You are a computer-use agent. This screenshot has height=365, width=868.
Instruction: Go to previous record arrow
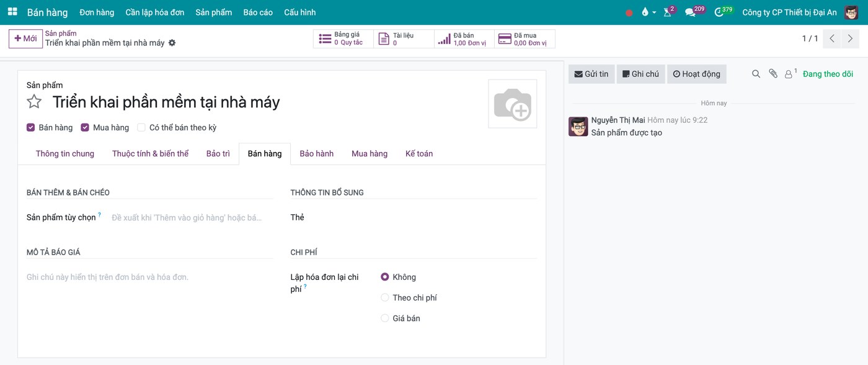[x=833, y=38]
